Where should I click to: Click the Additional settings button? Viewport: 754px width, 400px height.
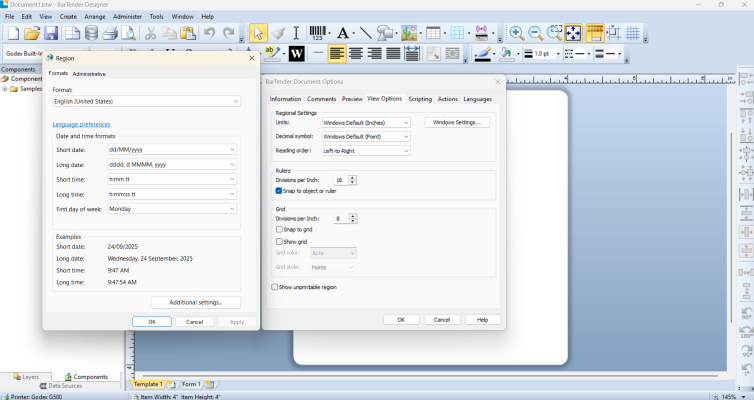coord(195,302)
